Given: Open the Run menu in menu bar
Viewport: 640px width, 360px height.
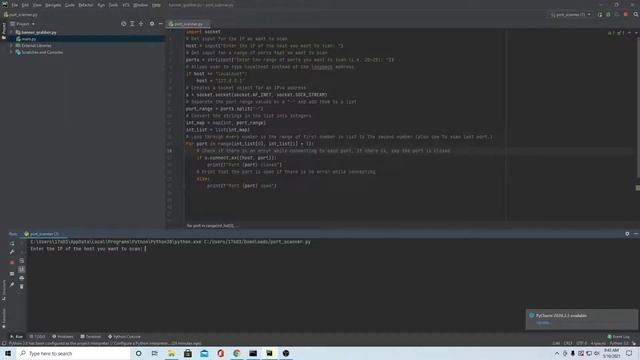Looking at the screenshot, I should [x=101, y=5].
